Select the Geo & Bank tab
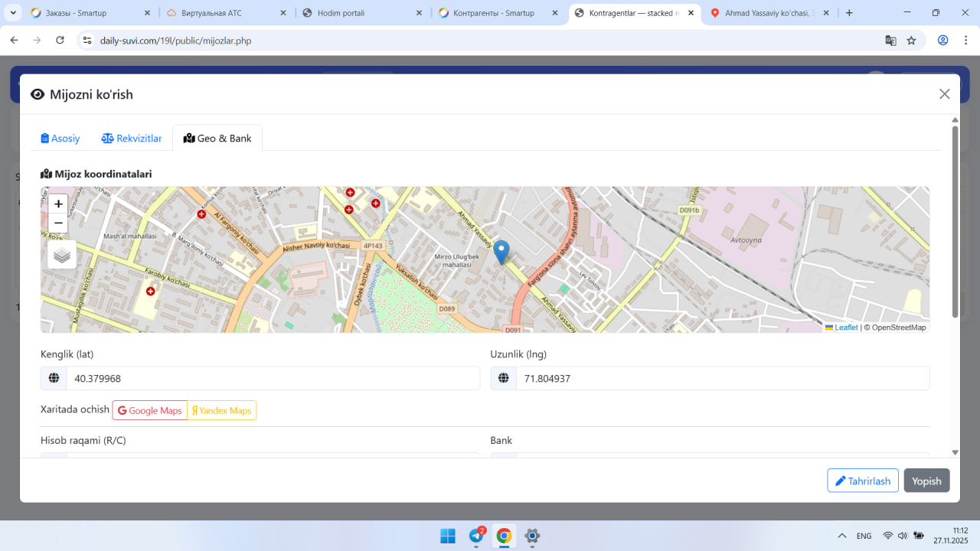 [x=217, y=139]
